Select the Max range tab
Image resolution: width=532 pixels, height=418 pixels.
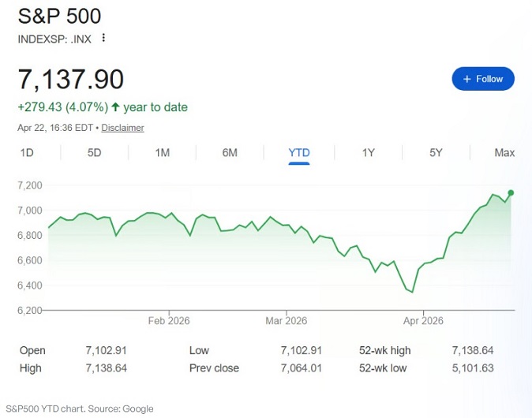[x=504, y=153]
